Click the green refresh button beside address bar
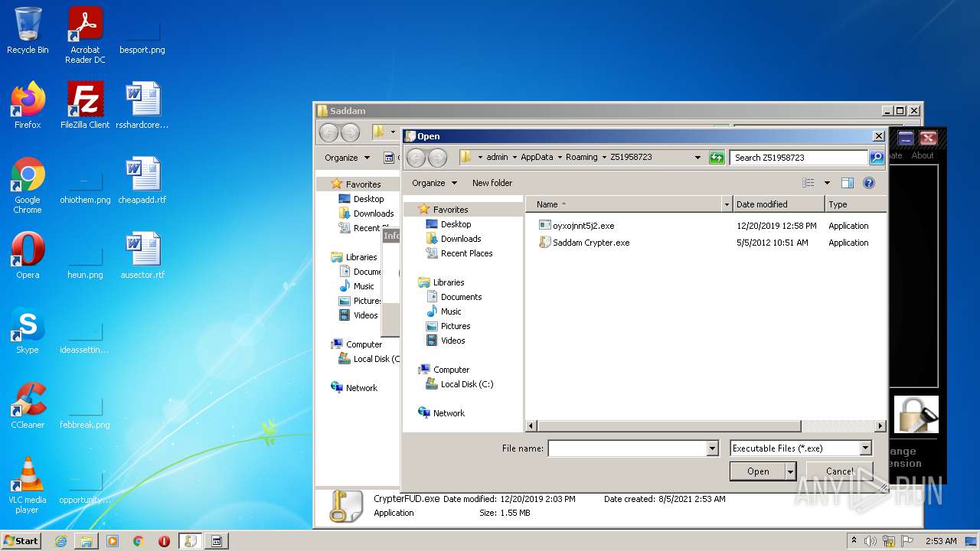This screenshot has width=980, height=551. pos(717,158)
